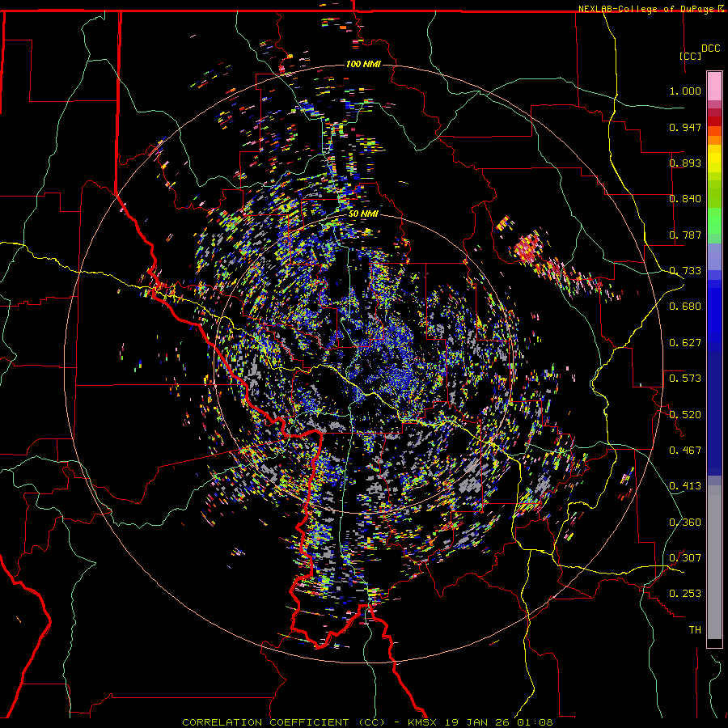
Task: Select the 0.627 scale value
Action: [x=685, y=343]
